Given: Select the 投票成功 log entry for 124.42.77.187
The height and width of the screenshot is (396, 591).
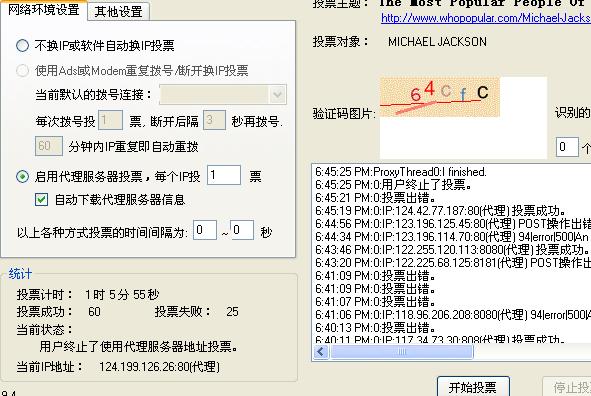Looking at the screenshot, I should [x=440, y=211].
